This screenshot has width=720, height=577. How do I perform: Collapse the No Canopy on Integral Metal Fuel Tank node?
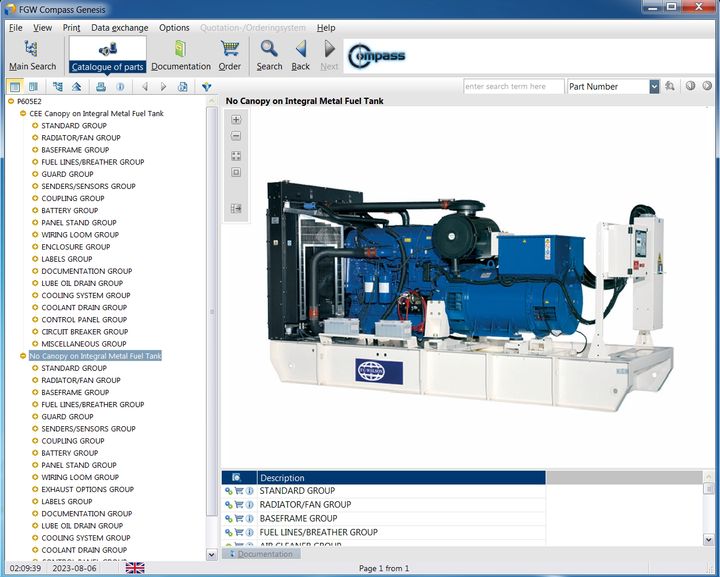23,356
